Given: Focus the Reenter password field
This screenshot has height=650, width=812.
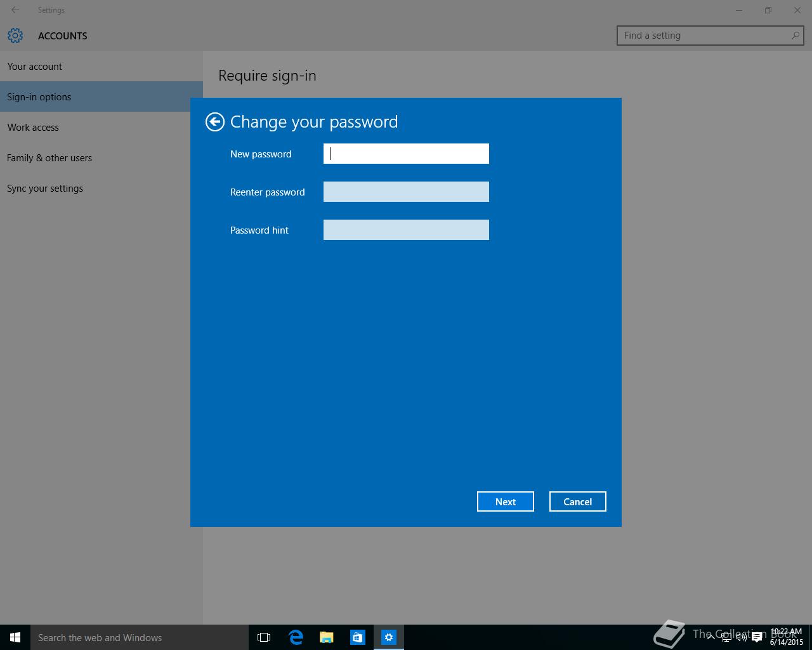Looking at the screenshot, I should click(406, 192).
